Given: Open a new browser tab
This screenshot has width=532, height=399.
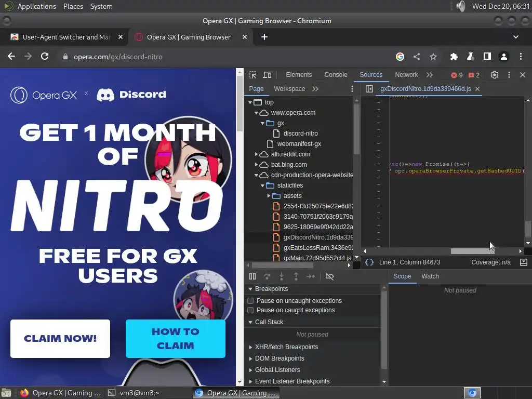Looking at the screenshot, I should pyautogui.click(x=264, y=37).
